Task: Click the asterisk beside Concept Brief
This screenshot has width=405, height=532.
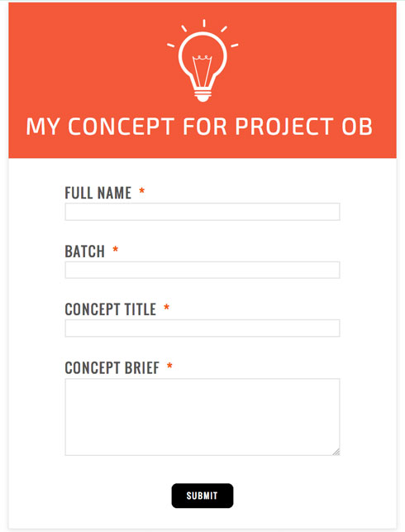Action: pos(169,366)
